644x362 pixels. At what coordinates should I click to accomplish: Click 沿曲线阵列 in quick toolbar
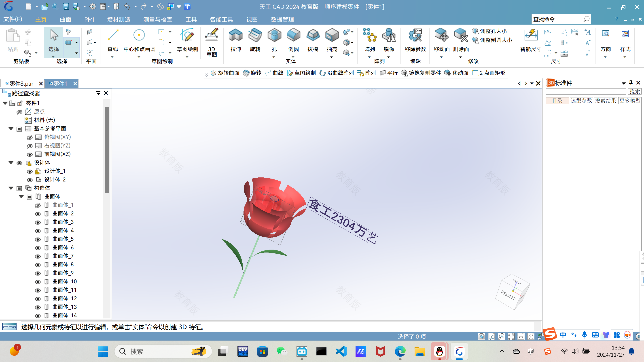coord(337,73)
